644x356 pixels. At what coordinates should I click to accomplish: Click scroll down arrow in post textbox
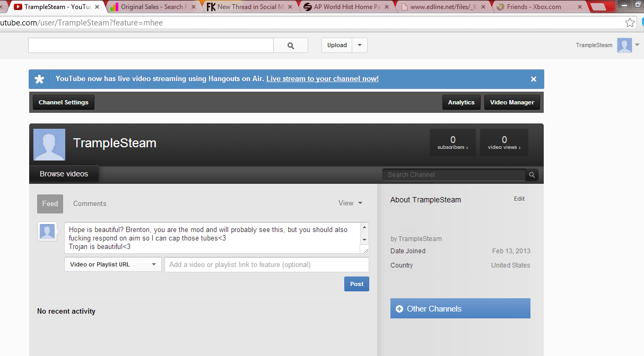point(364,239)
